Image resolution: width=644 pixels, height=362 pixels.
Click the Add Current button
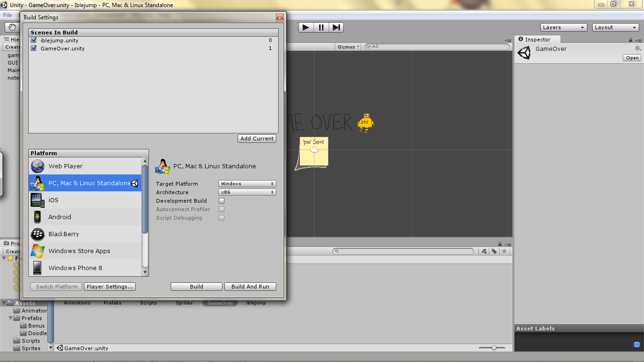click(257, 139)
